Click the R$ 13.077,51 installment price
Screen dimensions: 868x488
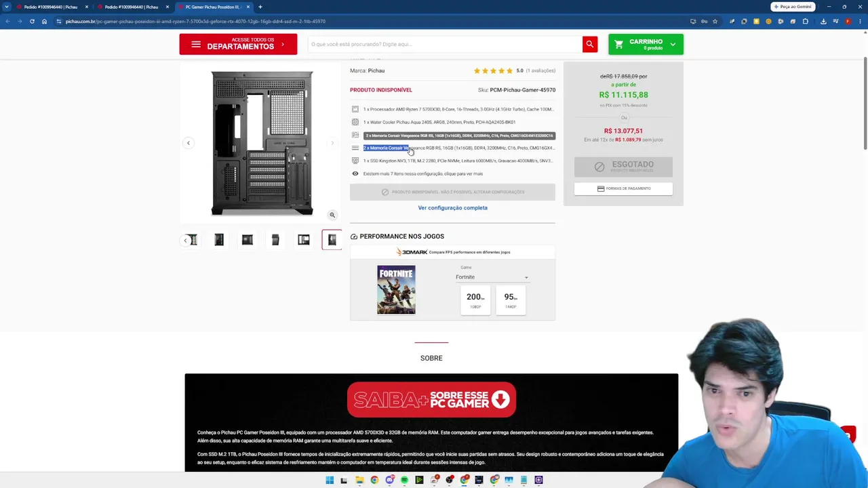[x=623, y=131]
